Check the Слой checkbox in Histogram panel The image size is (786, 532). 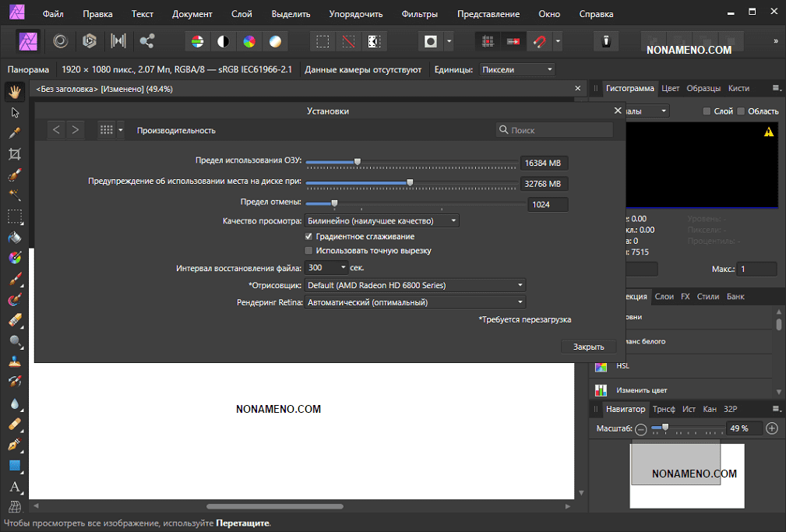click(707, 111)
